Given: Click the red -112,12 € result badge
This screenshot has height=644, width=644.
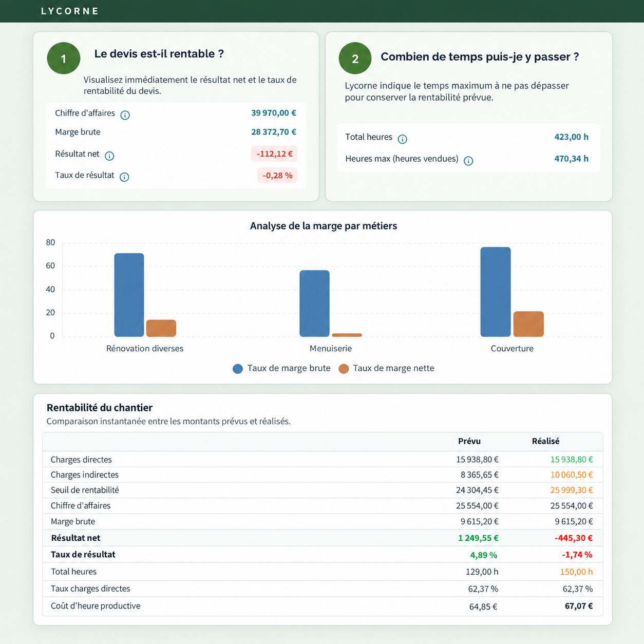Looking at the screenshot, I should 274,154.
